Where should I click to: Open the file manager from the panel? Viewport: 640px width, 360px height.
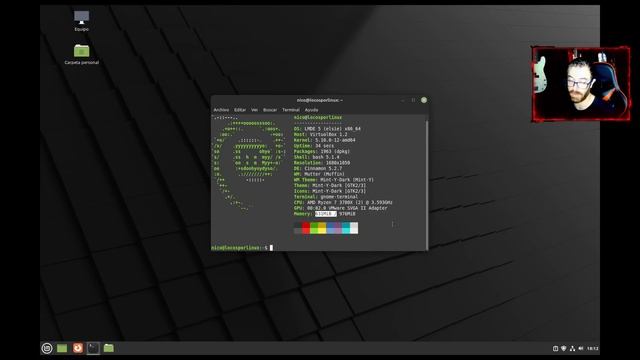109,348
